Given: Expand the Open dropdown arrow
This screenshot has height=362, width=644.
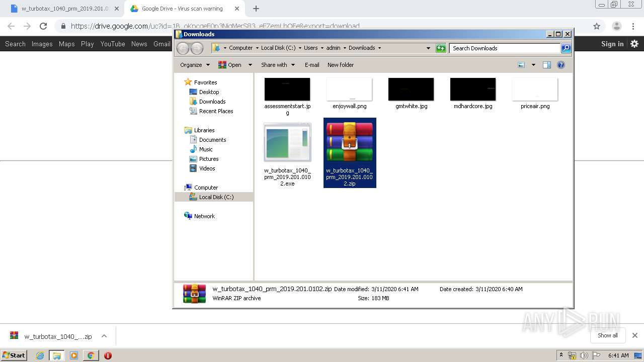Looking at the screenshot, I should tap(250, 65).
